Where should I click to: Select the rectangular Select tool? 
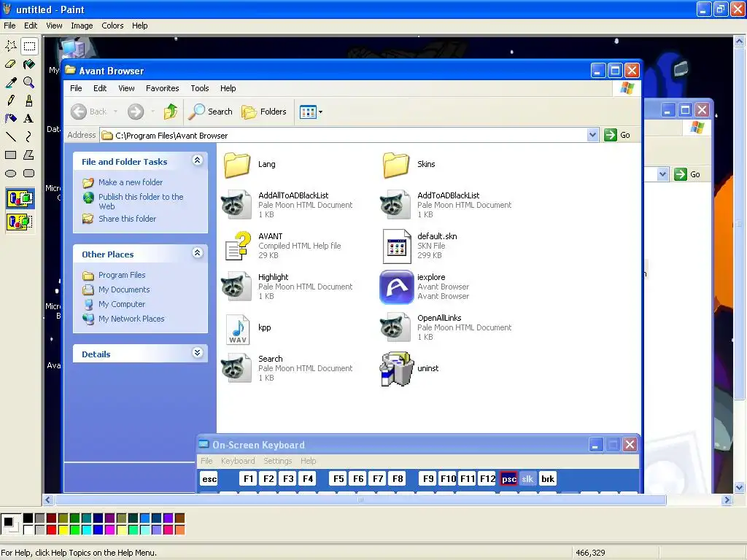29,46
